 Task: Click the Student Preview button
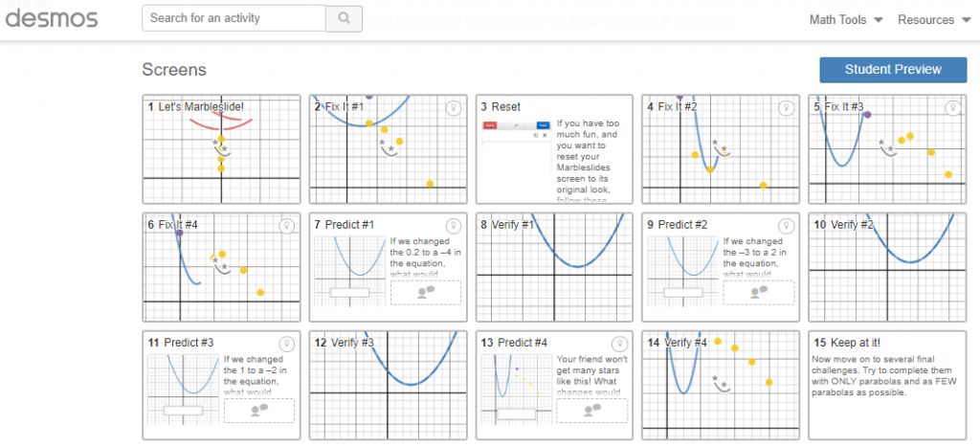893,70
